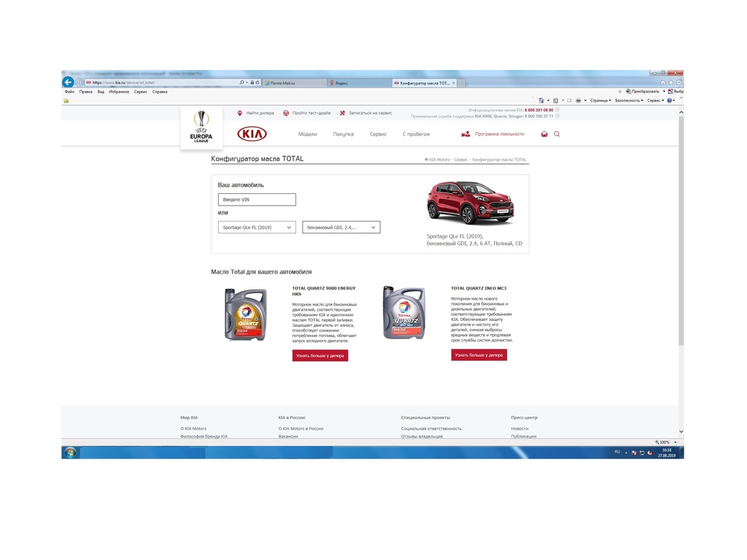Screen dimensions: 747x560
Task: Open the Преобразовать dropdown arrow
Action: coord(664,91)
